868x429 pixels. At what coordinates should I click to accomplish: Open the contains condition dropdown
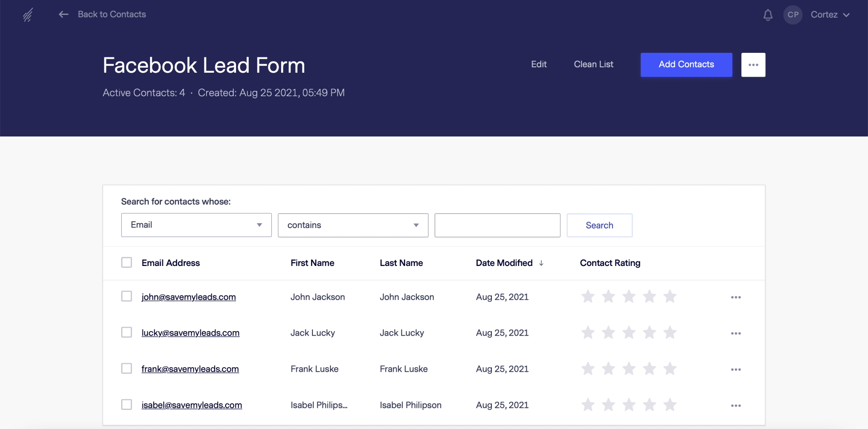(353, 225)
